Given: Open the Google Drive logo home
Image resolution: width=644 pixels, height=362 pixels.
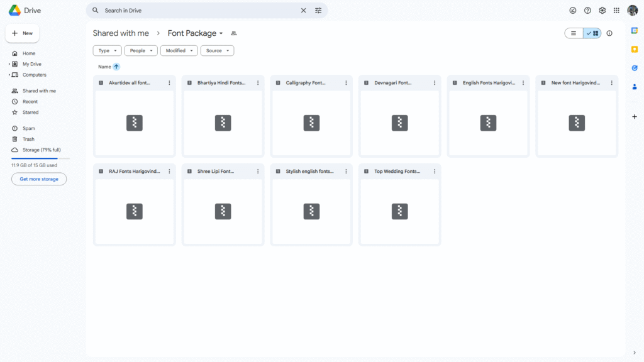Looking at the screenshot, I should coord(25,10).
